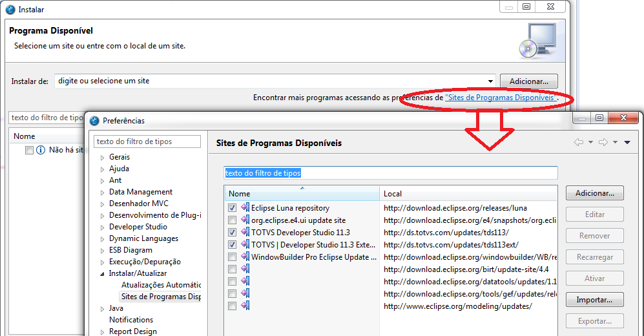
Task: Click the WindowBuilder Pro Eclipse Update site icon
Action: 245,257
